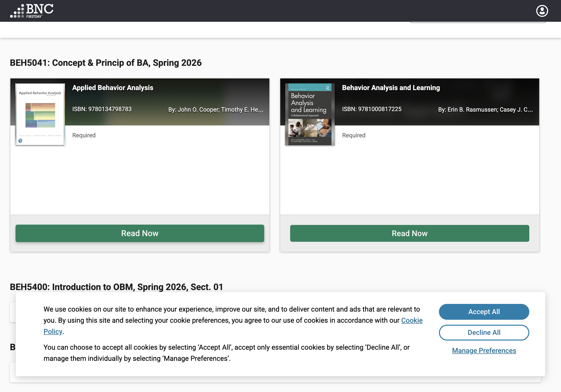This screenshot has width=561, height=392.
Task: Select the Applied Behavior Analysis title
Action: click(x=113, y=88)
